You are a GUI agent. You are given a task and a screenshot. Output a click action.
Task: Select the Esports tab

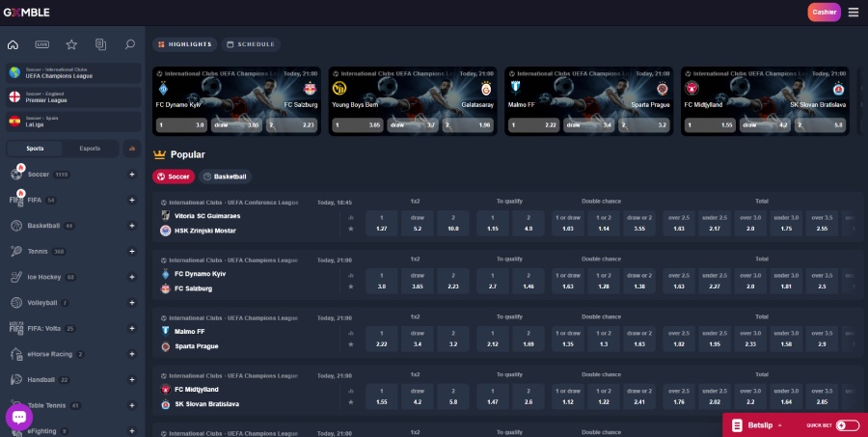tap(90, 149)
